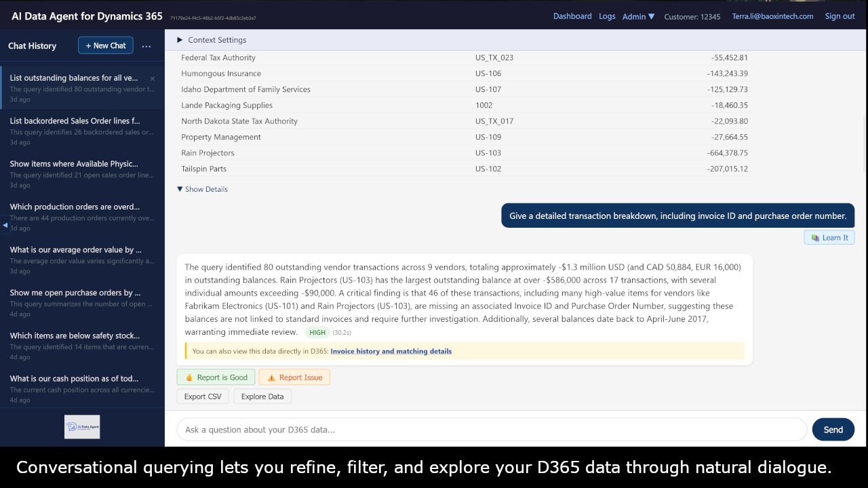Screen dimensions: 868x488
Task: Open 'Which production orders are overdue' chat
Action: [x=82, y=217]
